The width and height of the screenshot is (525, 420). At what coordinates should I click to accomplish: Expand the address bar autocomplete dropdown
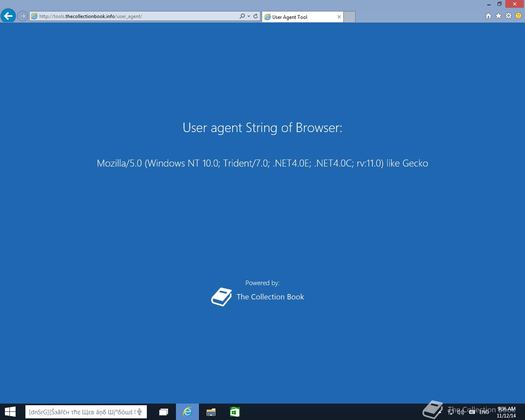point(249,16)
